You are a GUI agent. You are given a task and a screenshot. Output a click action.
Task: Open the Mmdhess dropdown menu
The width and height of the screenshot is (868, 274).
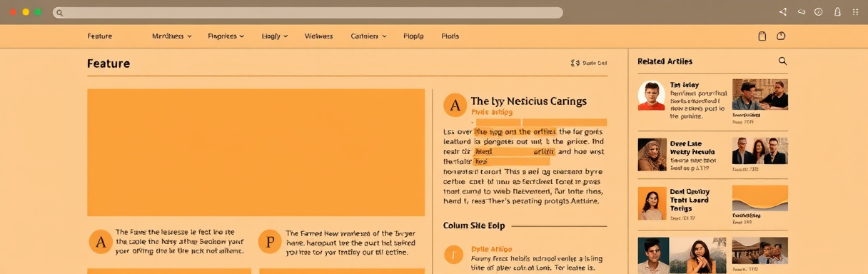[x=172, y=36]
